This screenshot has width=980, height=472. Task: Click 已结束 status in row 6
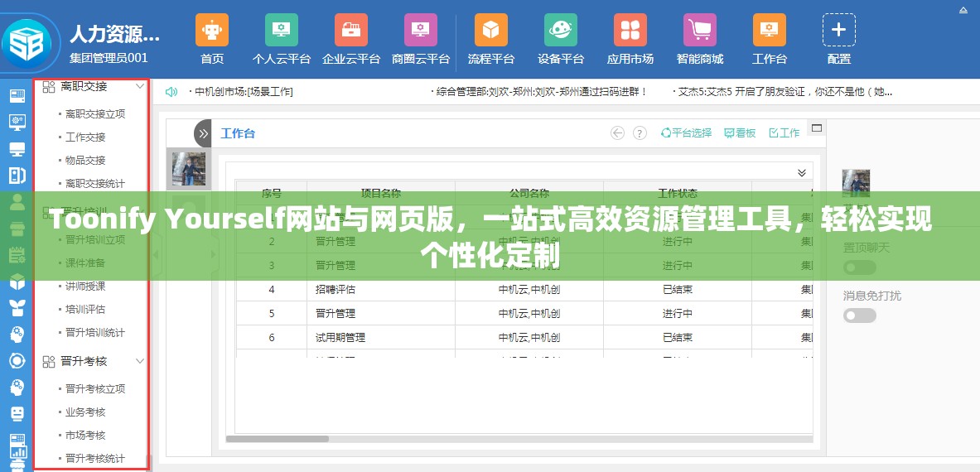pos(678,338)
